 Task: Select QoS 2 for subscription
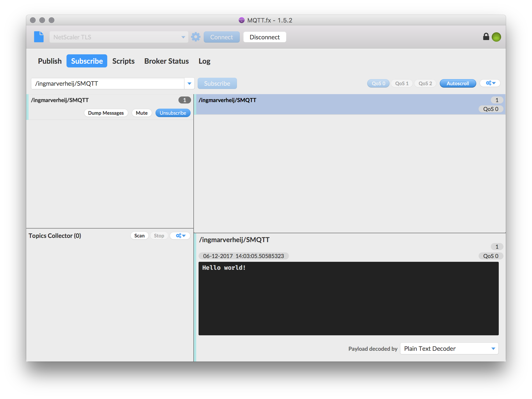tap(425, 83)
